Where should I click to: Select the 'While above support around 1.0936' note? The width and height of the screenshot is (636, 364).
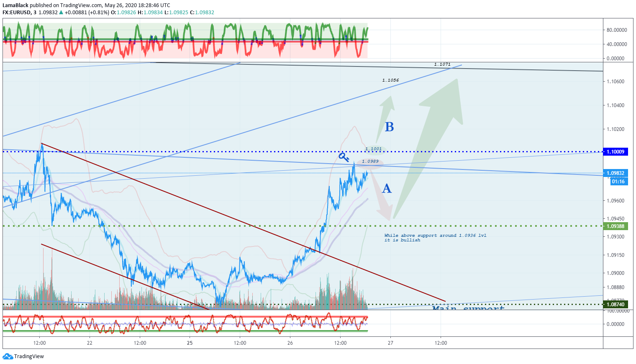436,238
